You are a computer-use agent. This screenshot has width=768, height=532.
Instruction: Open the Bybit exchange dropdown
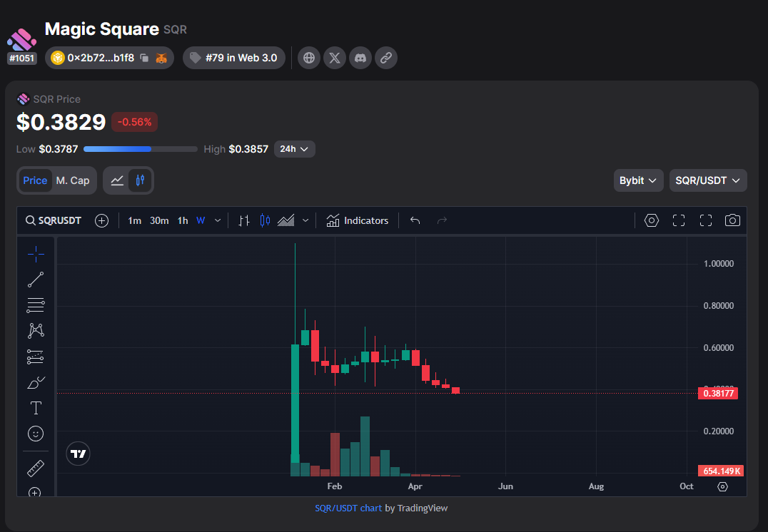(x=638, y=180)
